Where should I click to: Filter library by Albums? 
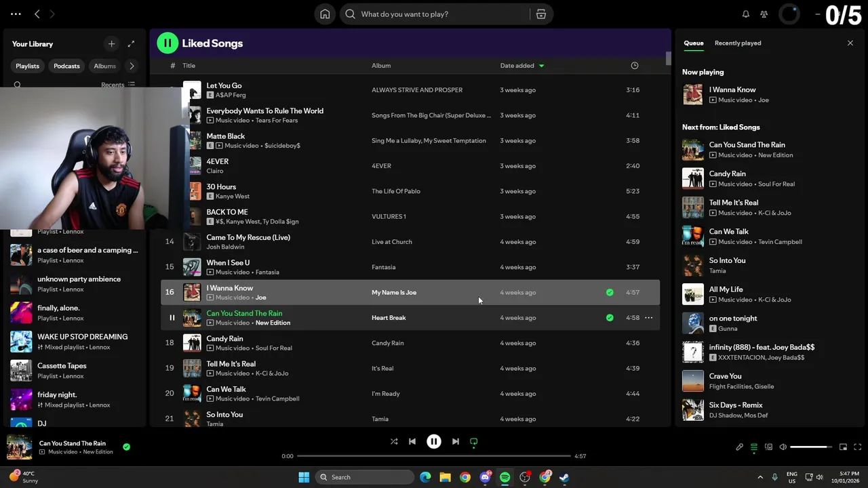pyautogui.click(x=104, y=66)
